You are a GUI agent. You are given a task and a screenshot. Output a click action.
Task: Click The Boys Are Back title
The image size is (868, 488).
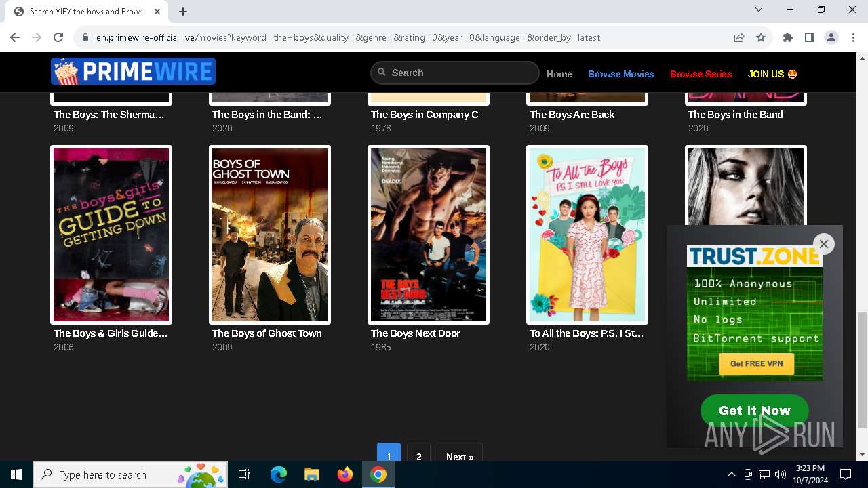(x=572, y=115)
